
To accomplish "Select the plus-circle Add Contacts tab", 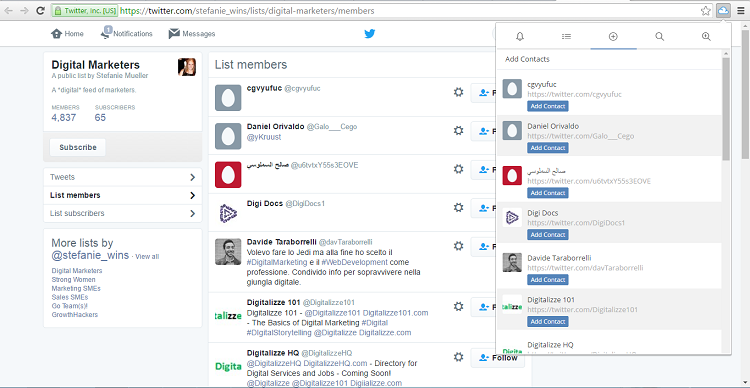I will (x=613, y=36).
